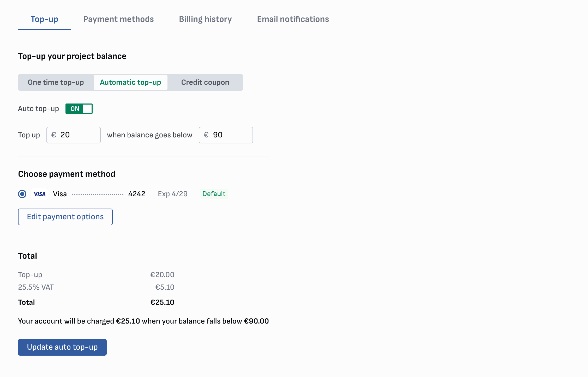Select the Visa card radio button
588x377 pixels.
tap(22, 194)
